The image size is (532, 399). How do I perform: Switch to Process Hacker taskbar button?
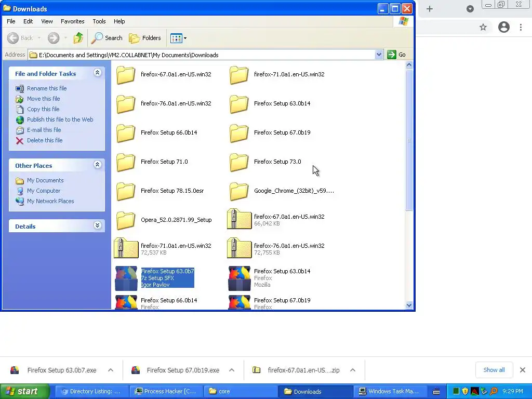(166, 392)
